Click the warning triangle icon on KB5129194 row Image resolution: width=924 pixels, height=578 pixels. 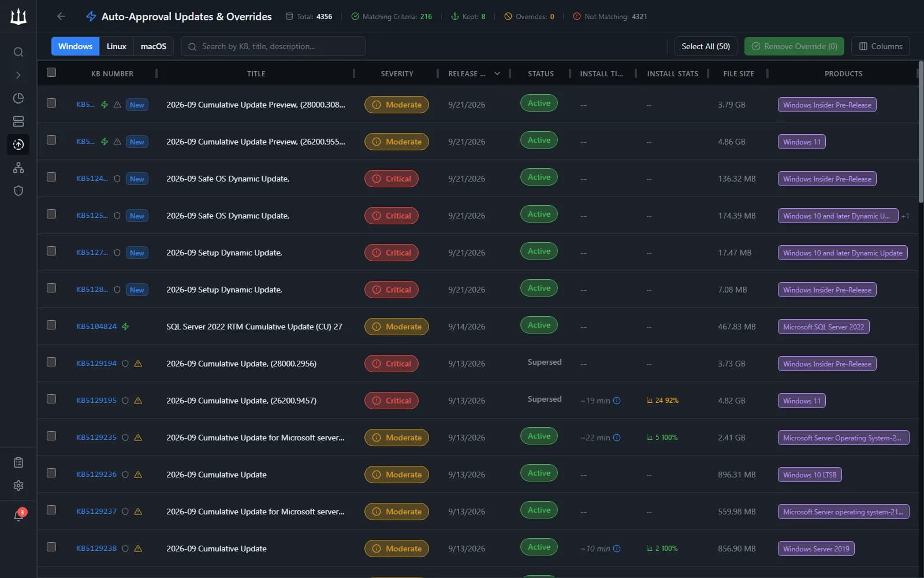pos(138,364)
